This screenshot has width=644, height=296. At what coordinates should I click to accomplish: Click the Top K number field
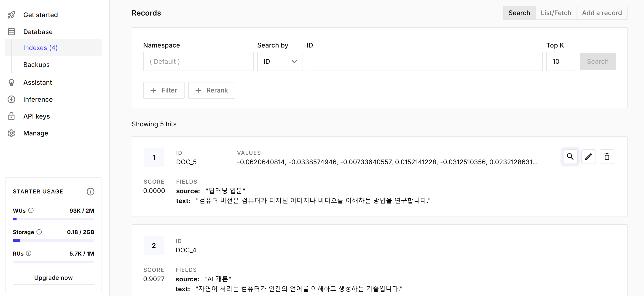point(561,61)
